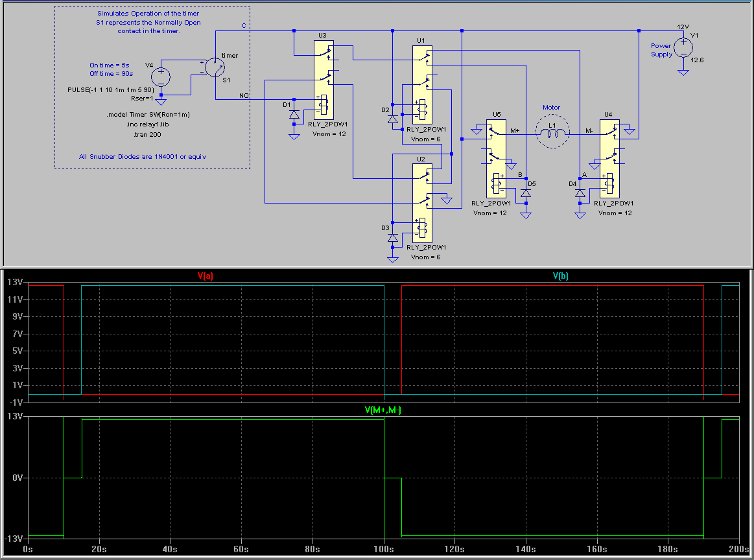This screenshot has width=754, height=560.
Task: Click the -13V axis label of bottom plot
Action: (12, 539)
